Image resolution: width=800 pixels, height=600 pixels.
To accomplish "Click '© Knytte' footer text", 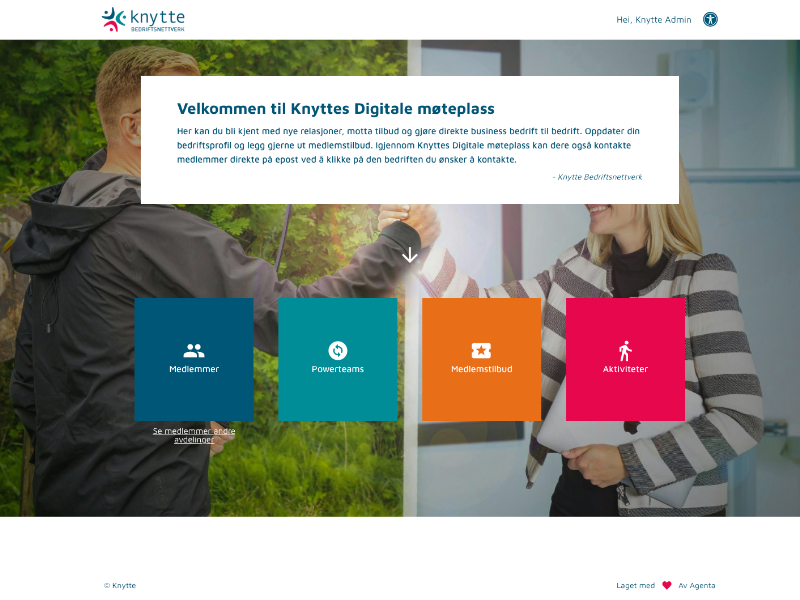I will point(120,585).
